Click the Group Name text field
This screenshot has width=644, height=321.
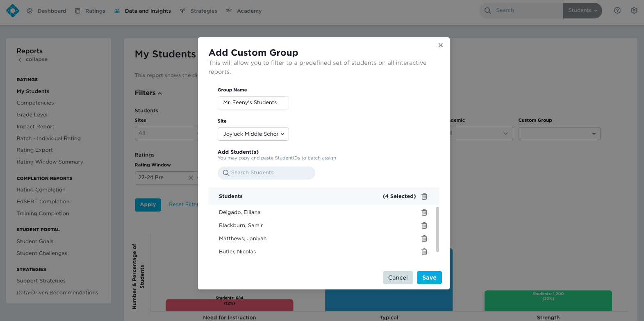(x=253, y=103)
